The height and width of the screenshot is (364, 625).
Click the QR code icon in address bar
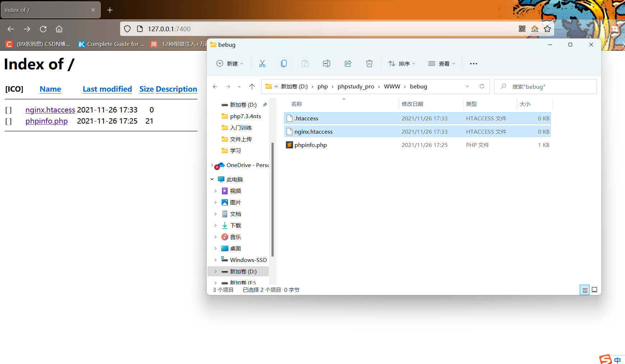click(522, 29)
